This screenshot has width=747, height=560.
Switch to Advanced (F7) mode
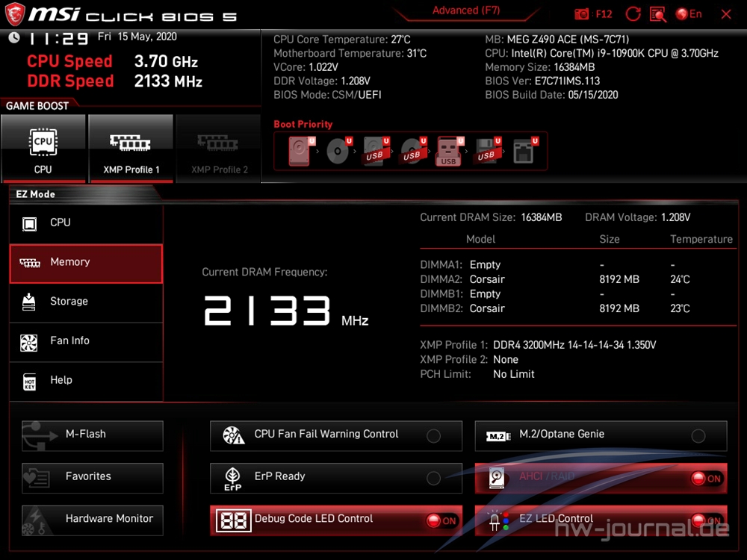(x=465, y=10)
